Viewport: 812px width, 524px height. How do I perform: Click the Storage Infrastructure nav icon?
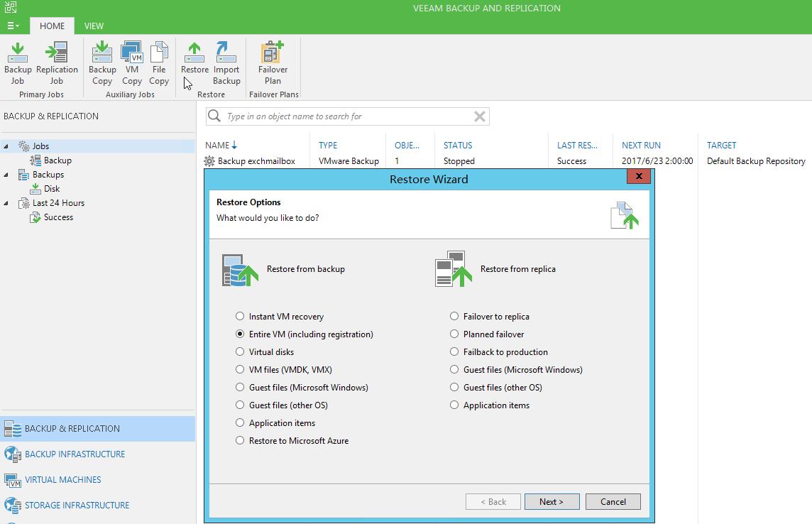[x=13, y=506]
